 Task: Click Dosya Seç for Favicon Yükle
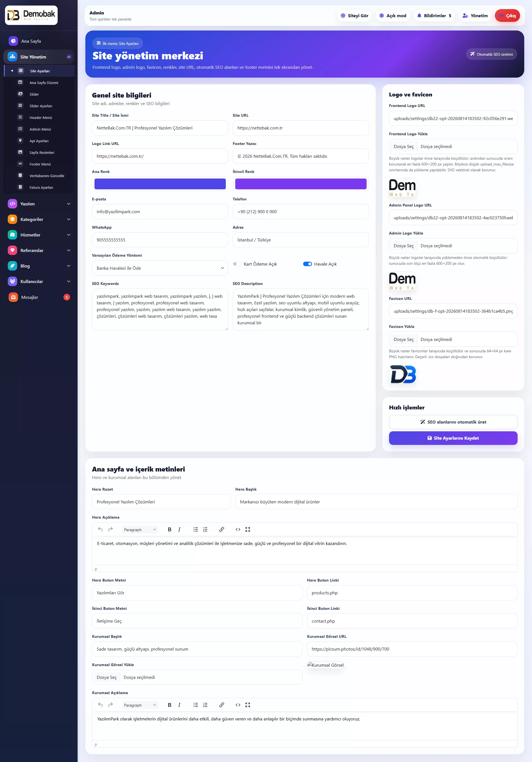(403, 339)
